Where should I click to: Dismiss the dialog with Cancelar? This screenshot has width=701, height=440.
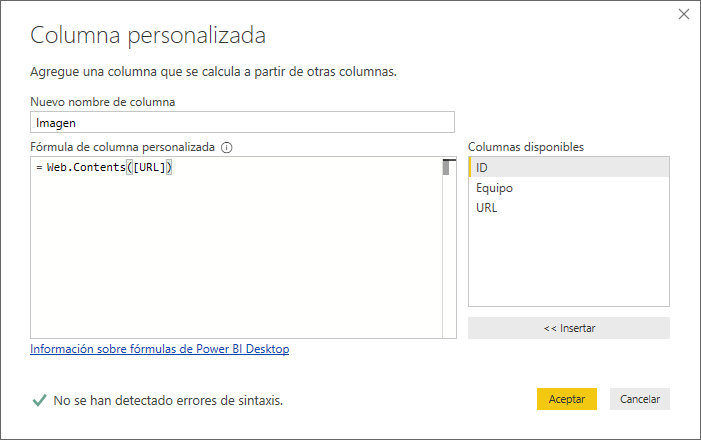pos(640,398)
